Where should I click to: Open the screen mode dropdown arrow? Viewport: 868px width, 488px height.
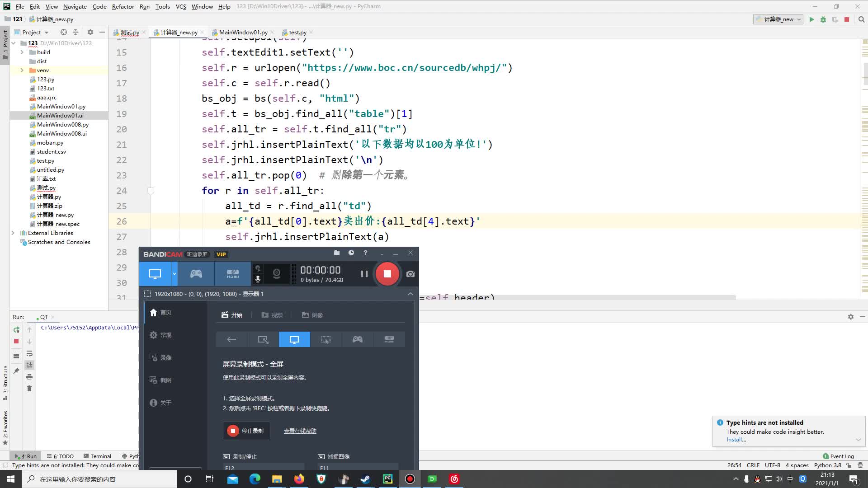click(x=174, y=274)
